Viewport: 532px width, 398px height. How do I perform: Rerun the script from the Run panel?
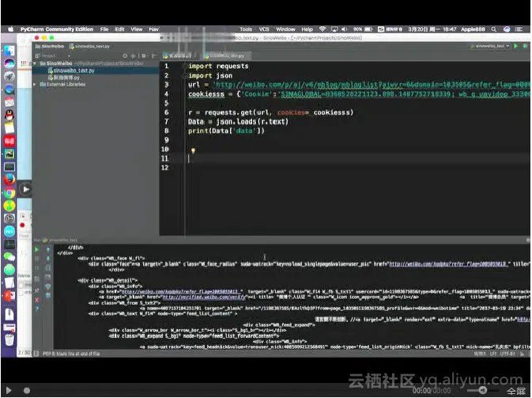tap(36, 249)
